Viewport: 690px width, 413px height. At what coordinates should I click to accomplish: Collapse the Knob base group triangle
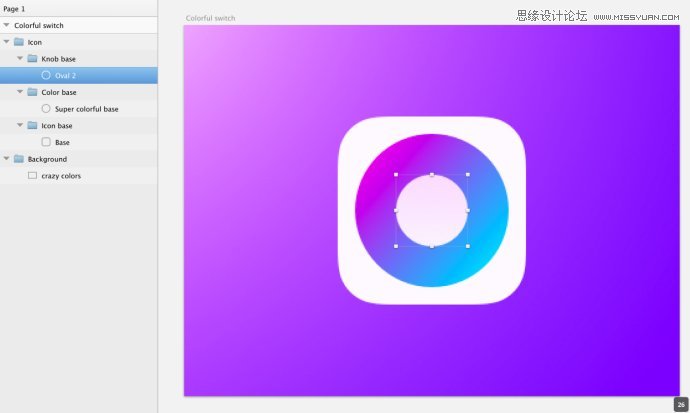[20, 58]
